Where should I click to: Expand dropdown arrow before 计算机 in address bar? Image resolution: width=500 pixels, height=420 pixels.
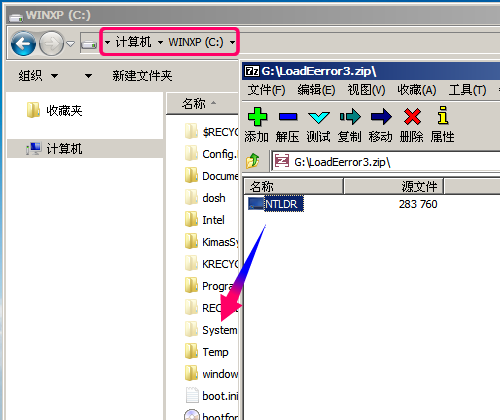(107, 42)
